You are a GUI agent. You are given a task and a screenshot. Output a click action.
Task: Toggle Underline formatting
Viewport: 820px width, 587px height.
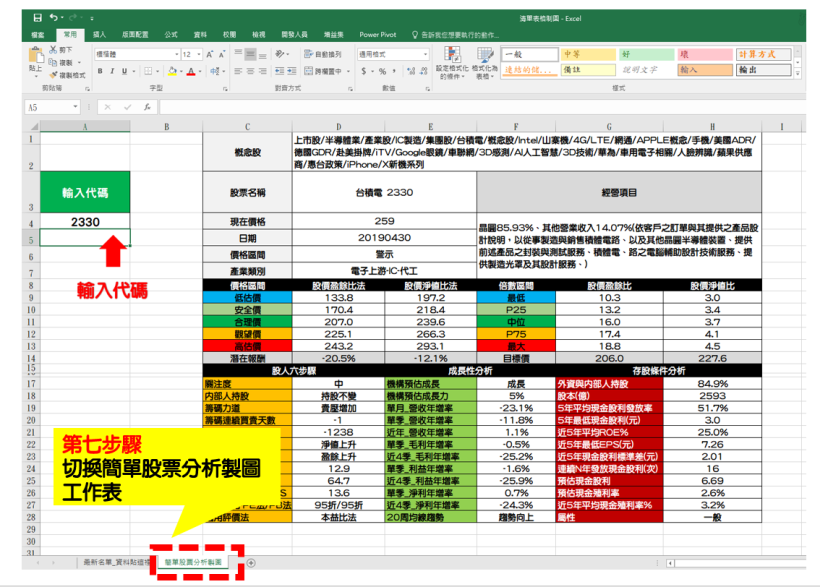pos(124,71)
